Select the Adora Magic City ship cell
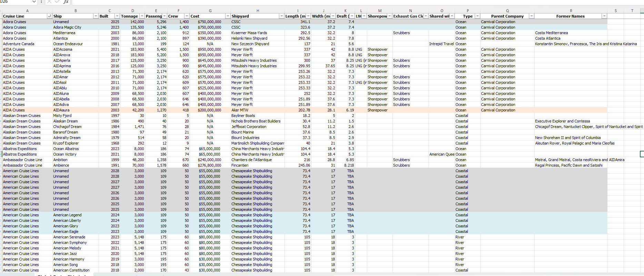The width and height of the screenshot is (644, 276). (x=76, y=27)
